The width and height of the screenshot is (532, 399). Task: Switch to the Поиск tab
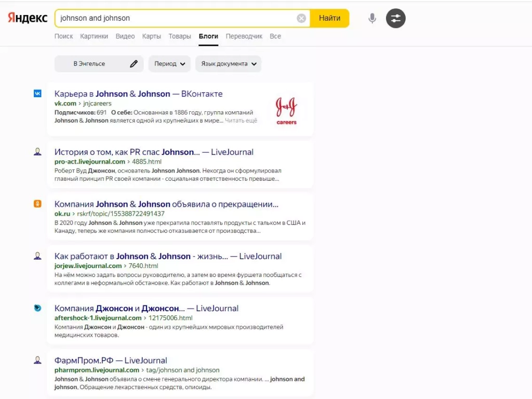pyautogui.click(x=64, y=36)
